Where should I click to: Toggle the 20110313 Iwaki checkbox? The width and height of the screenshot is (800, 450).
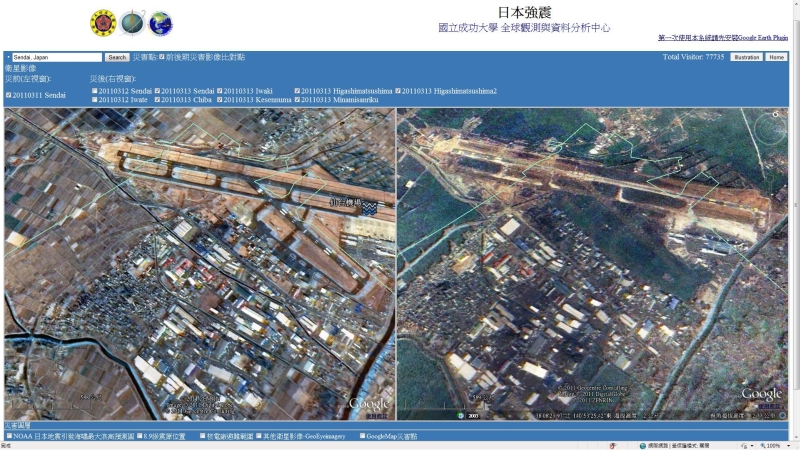tap(220, 91)
